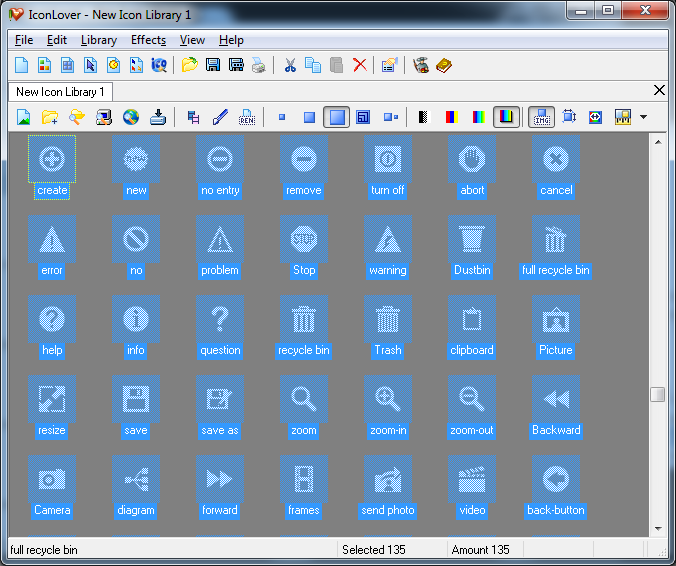Select the nested squares size view
This screenshot has width=676, height=566.
(363, 117)
